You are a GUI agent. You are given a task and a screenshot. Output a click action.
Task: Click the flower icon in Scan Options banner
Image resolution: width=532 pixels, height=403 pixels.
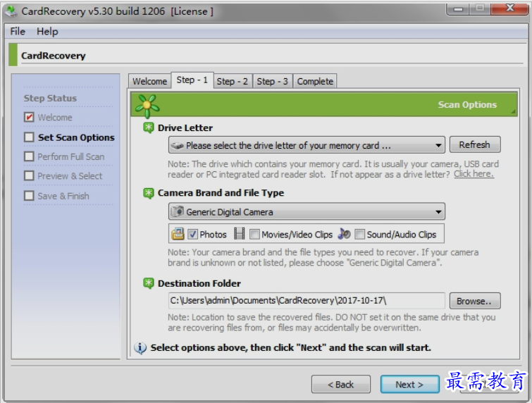147,106
